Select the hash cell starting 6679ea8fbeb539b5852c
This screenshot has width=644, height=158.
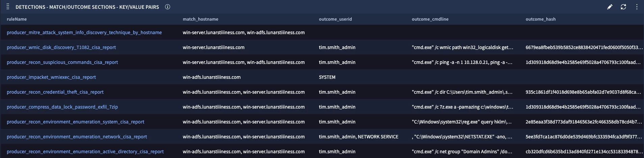click(584, 47)
